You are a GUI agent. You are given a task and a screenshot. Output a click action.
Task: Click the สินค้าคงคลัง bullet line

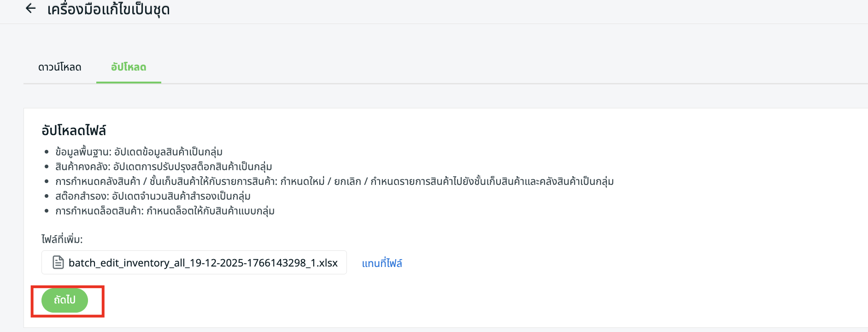click(164, 166)
